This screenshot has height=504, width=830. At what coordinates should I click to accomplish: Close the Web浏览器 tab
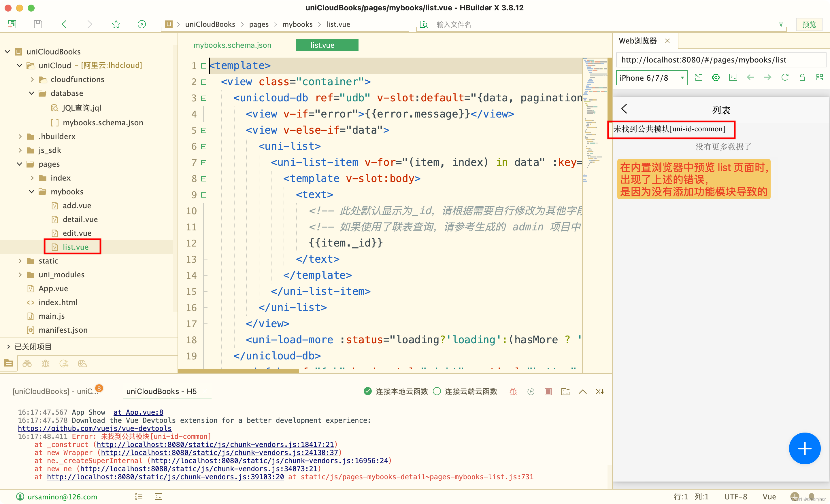667,41
